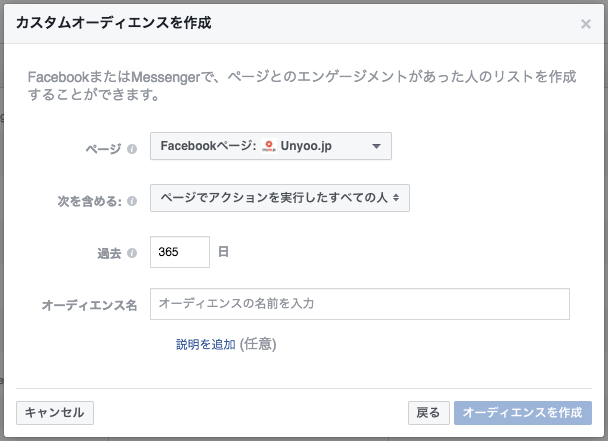Click the FacebookまたはMessenger description text
The image size is (608, 441).
tap(302, 85)
